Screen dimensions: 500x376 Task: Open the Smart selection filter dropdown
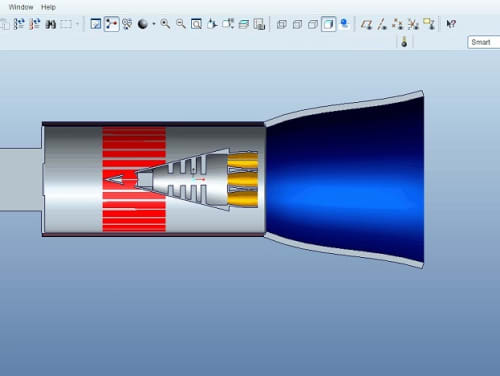pos(484,42)
